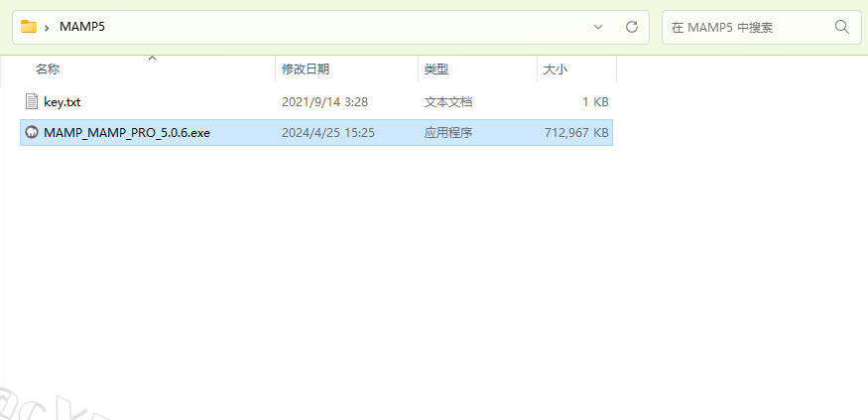Expand the breadcrumb chevron before MAMP5

(47, 27)
